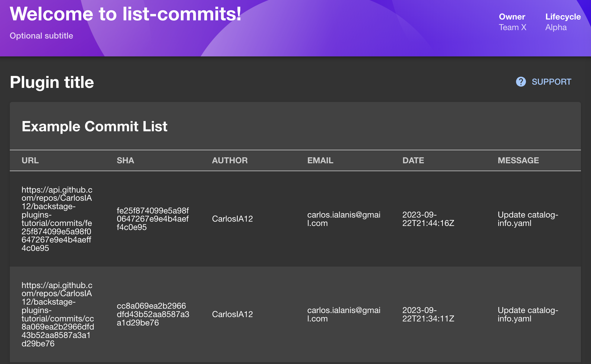Select the SHA column header
591x364 pixels.
125,160
